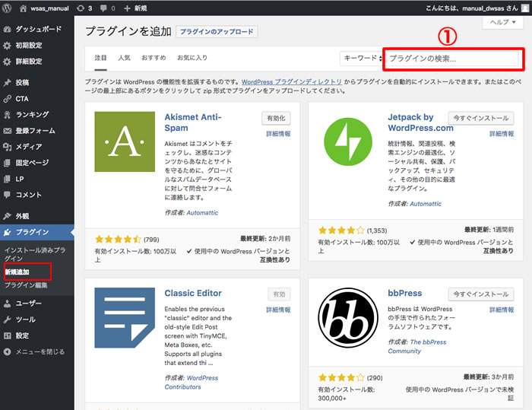The image size is (532, 410).
Task: Click 今すぐインストール for Jetpack
Action: click(480, 119)
